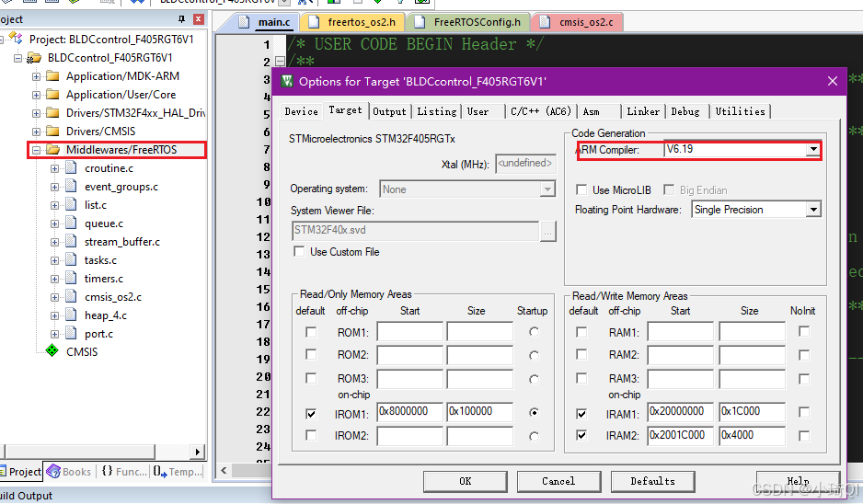Click the Project panel scroll right arrow
Image resolution: width=863 pixels, height=504 pixels.
[x=197, y=452]
